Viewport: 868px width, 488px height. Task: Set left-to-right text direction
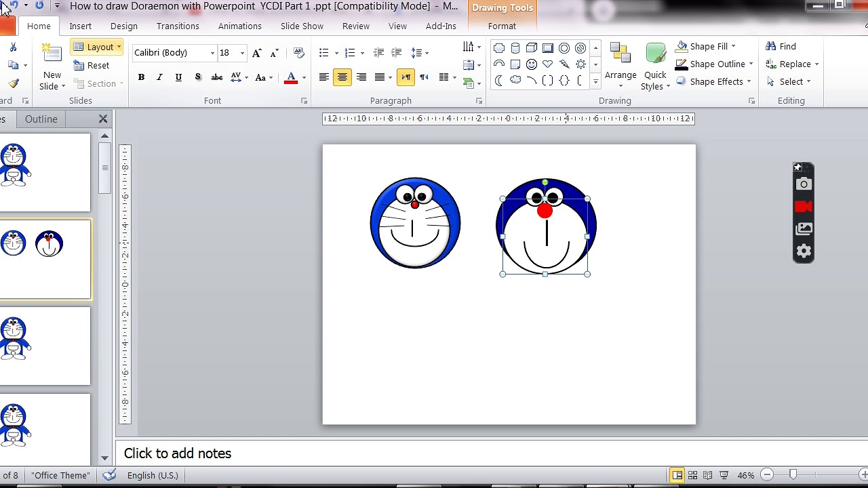(406, 77)
